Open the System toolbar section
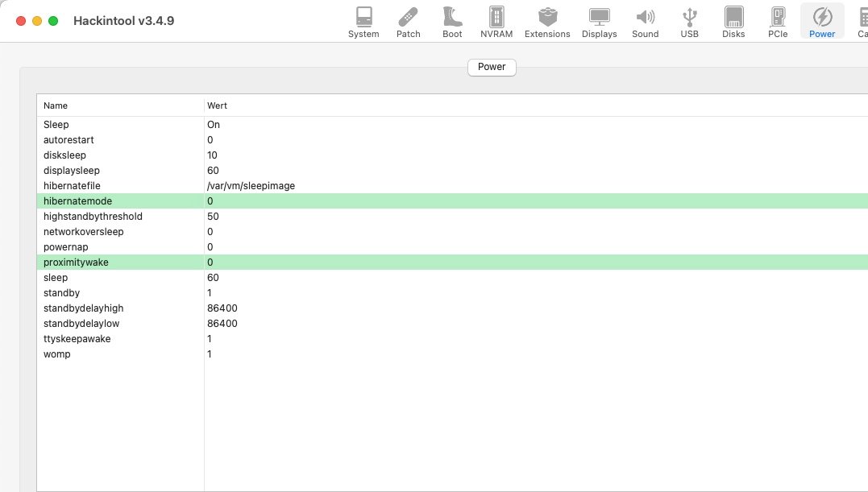Viewport: 868px width, 492px height. click(x=363, y=22)
